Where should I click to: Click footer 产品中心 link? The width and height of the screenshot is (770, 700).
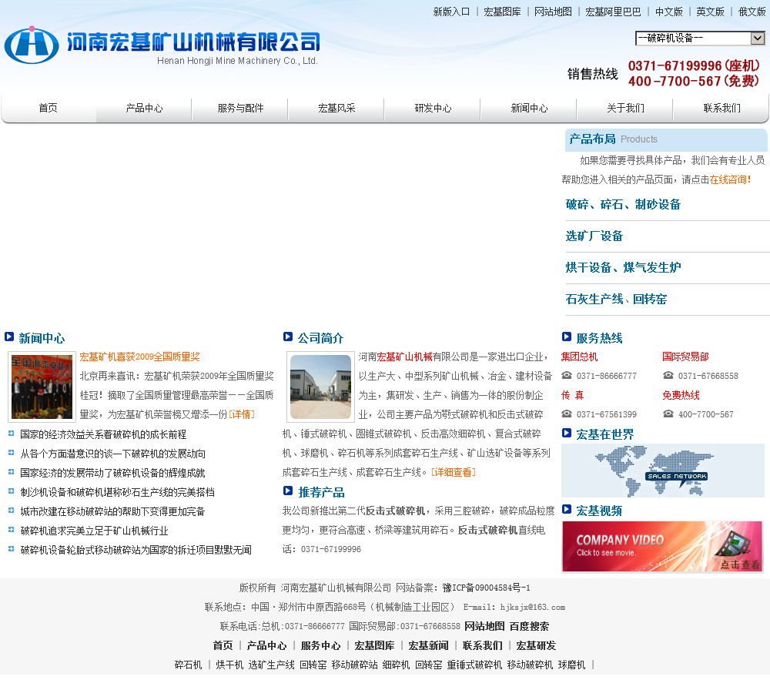[266, 645]
